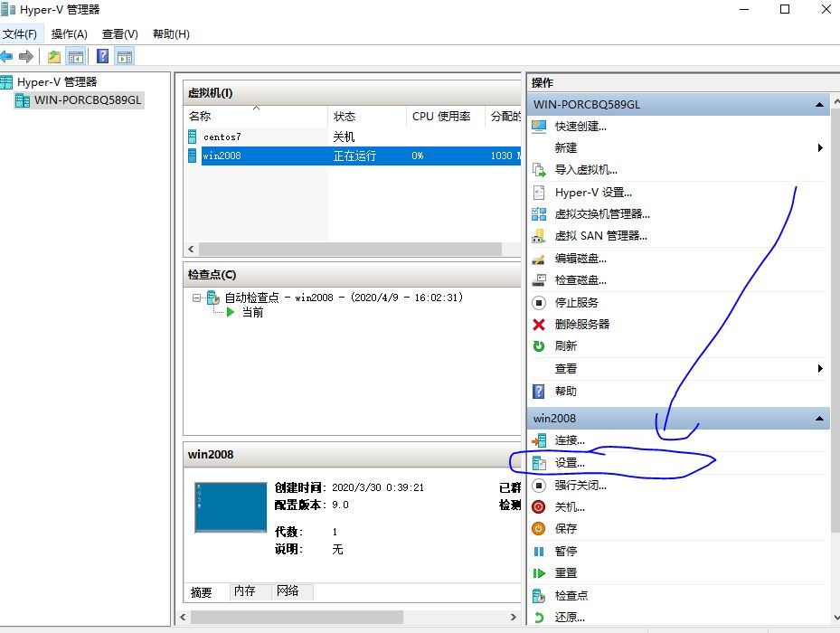Collapse the WIN-PORCBQ589GL actions section
840x633 pixels.
[x=819, y=105]
